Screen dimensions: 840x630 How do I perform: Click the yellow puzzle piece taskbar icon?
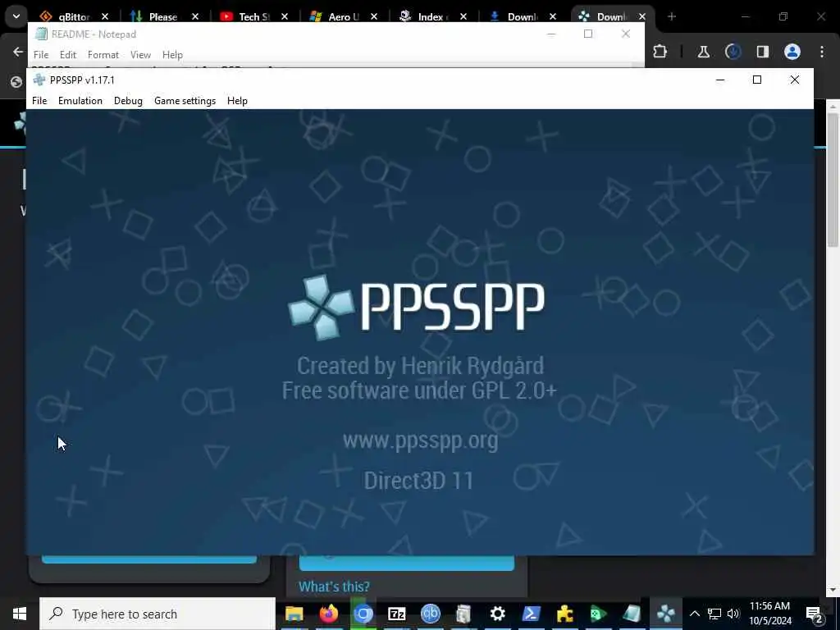[564, 614]
